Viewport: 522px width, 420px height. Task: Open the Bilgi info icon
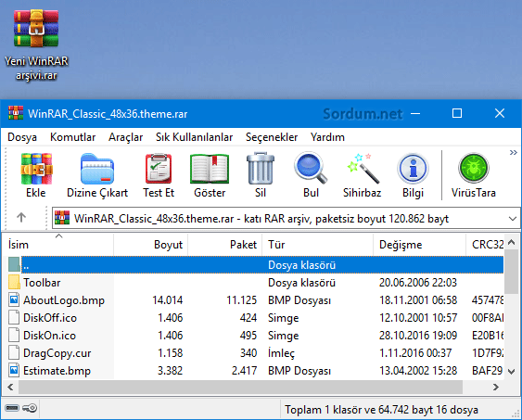413,169
